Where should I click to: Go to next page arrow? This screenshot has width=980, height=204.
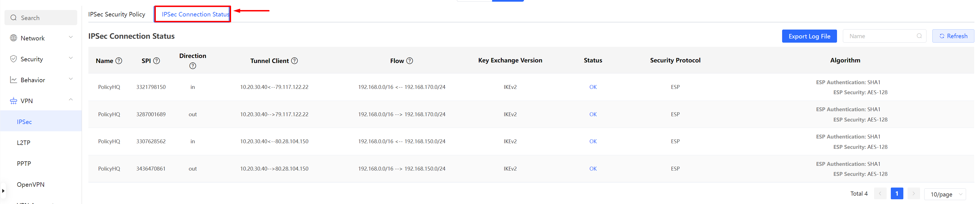(913, 194)
